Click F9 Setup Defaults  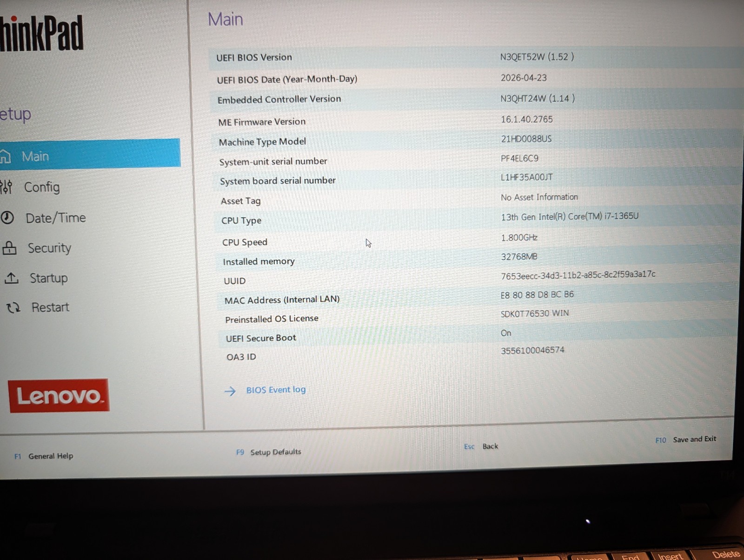[x=269, y=452]
